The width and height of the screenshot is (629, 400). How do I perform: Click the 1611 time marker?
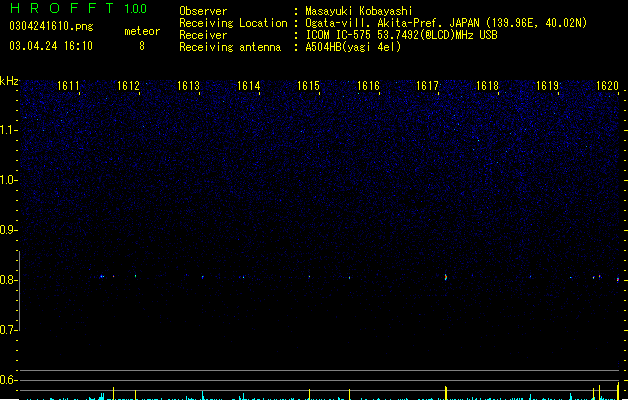point(68,86)
